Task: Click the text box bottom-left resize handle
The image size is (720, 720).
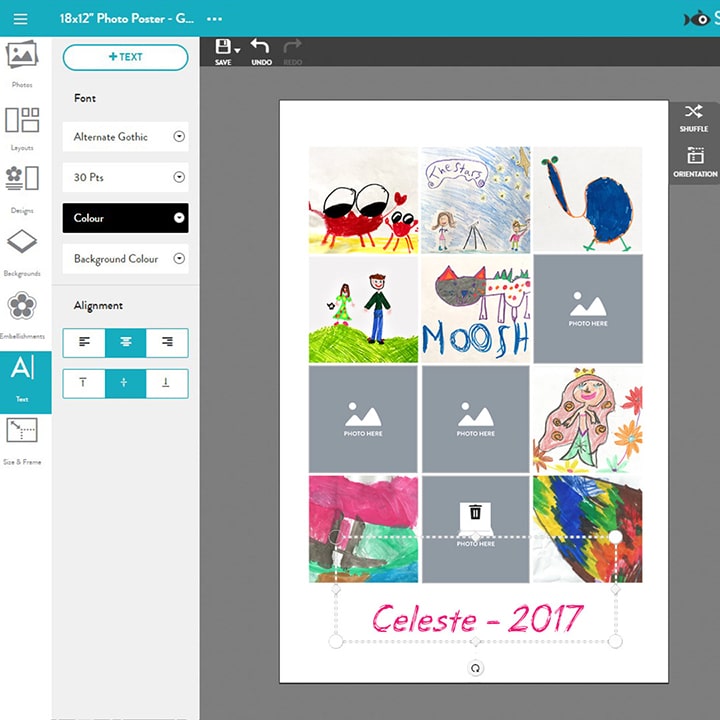Action: point(336,641)
